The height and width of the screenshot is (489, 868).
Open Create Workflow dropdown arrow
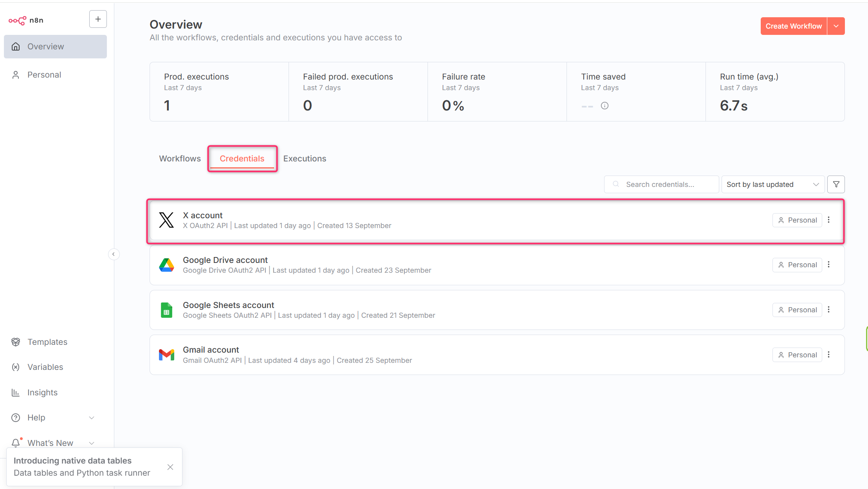pos(836,26)
